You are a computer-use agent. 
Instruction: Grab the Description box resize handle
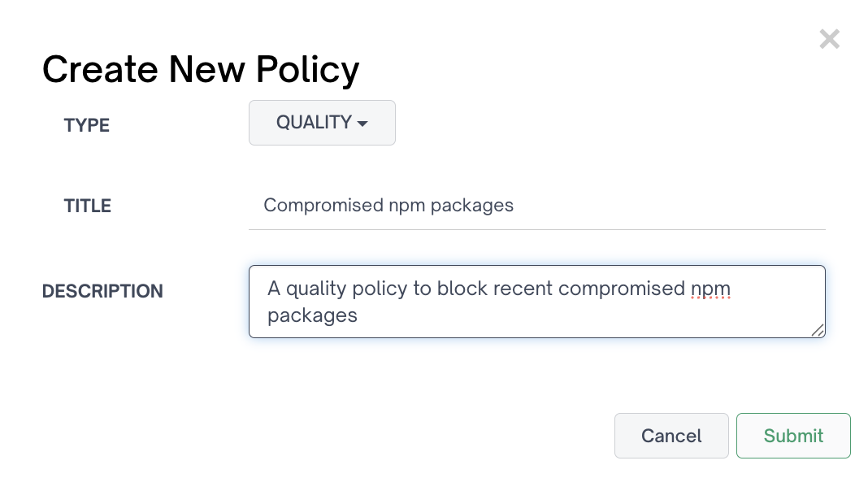click(x=817, y=329)
